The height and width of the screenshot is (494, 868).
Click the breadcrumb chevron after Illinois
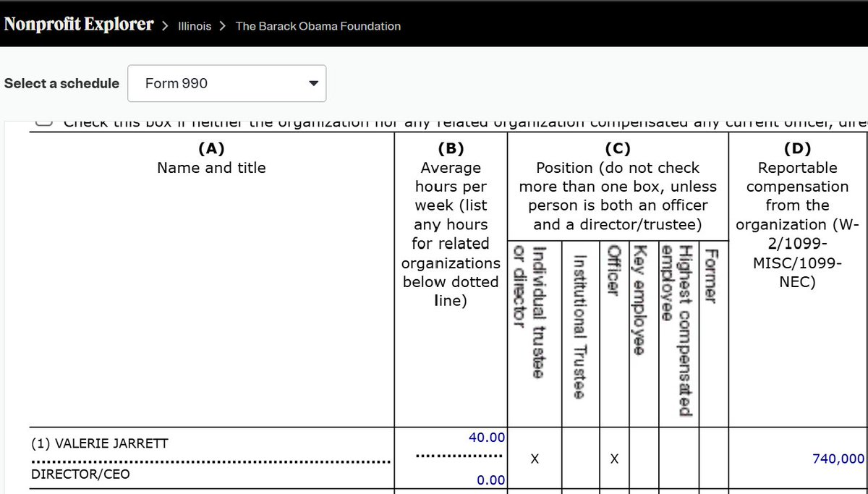click(223, 26)
